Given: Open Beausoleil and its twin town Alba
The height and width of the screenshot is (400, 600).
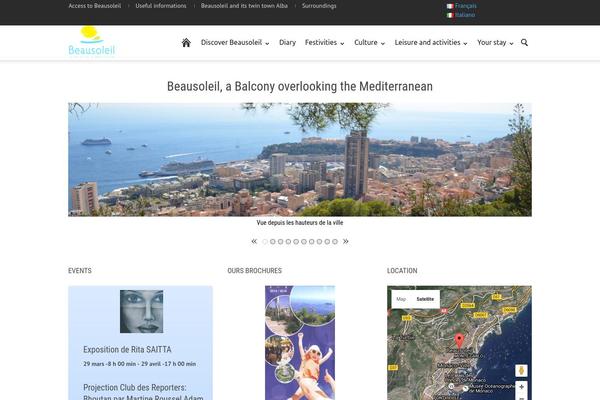Looking at the screenshot, I should tap(244, 6).
